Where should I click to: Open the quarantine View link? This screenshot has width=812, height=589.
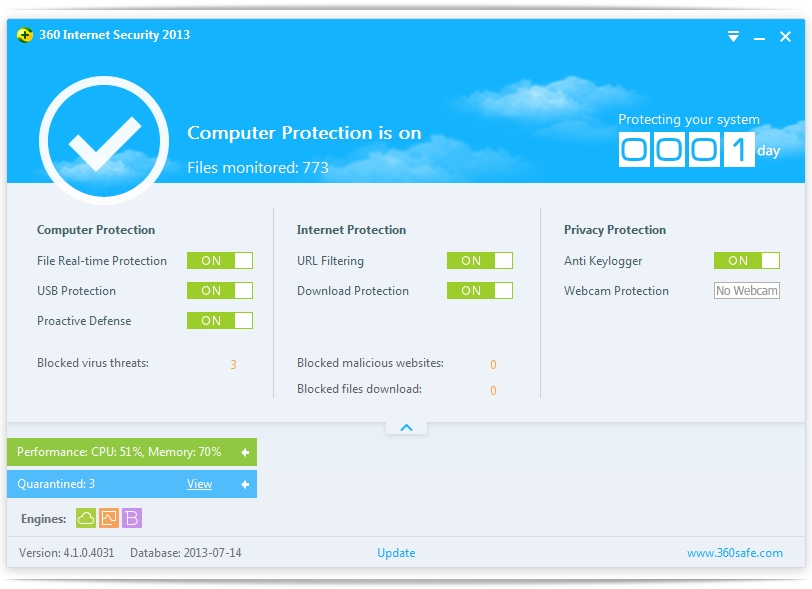coord(199,484)
